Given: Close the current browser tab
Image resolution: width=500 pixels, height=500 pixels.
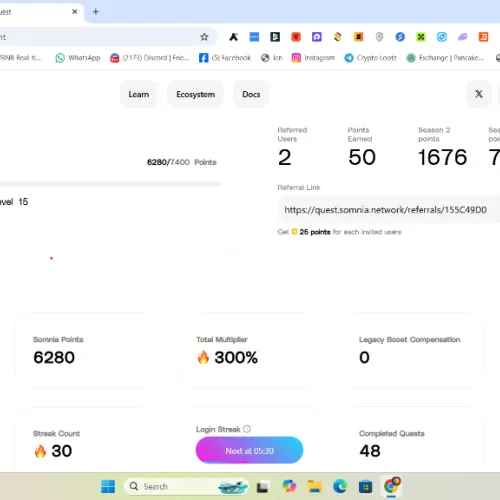Looking at the screenshot, I should click(75, 12).
